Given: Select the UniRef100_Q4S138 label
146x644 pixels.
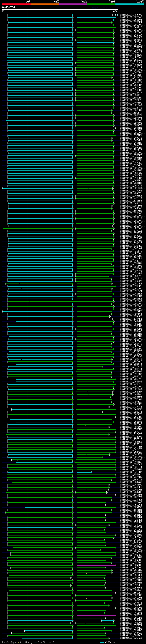Looking at the screenshot, I should point(131,75).
